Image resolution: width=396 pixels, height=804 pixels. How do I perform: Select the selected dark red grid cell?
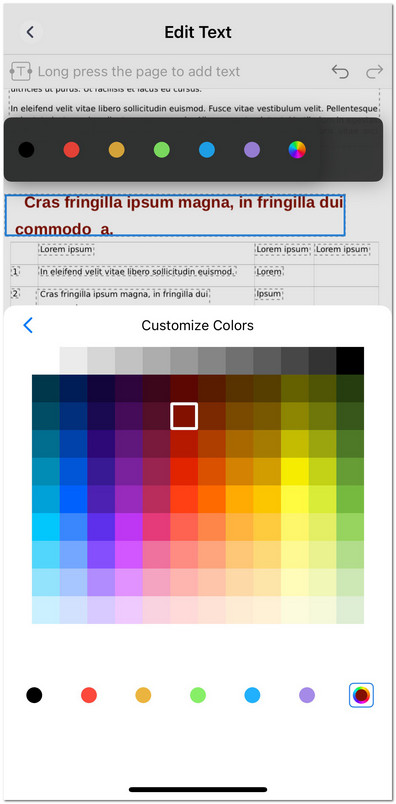184,416
